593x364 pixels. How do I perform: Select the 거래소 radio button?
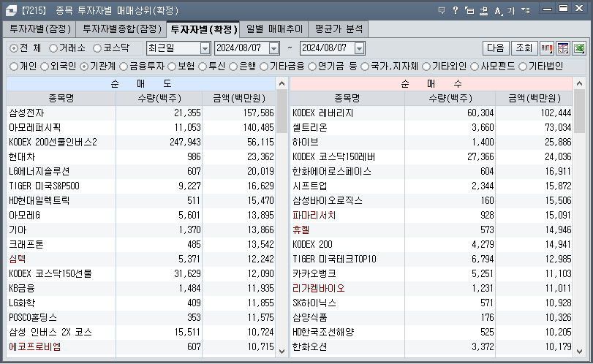(53, 48)
